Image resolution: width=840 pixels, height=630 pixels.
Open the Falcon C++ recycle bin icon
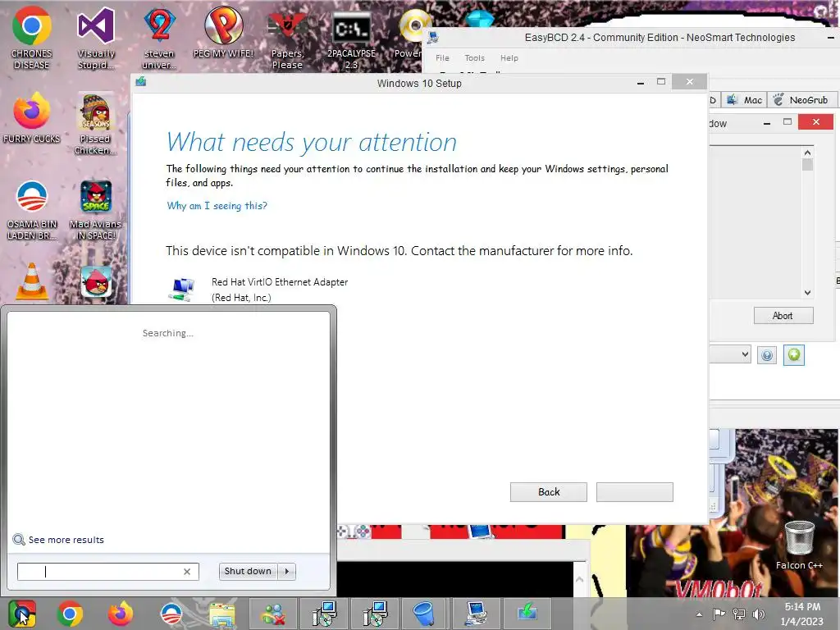click(799, 546)
